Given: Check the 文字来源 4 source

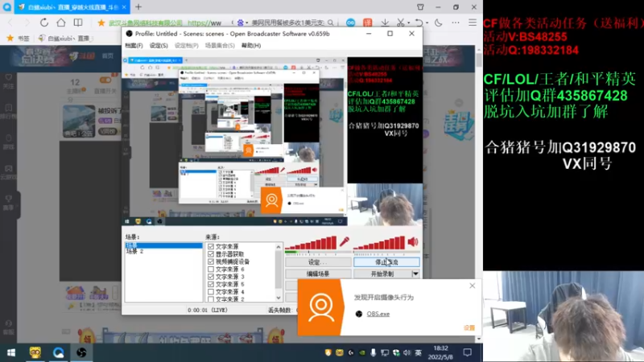Looking at the screenshot, I should click(211, 292).
